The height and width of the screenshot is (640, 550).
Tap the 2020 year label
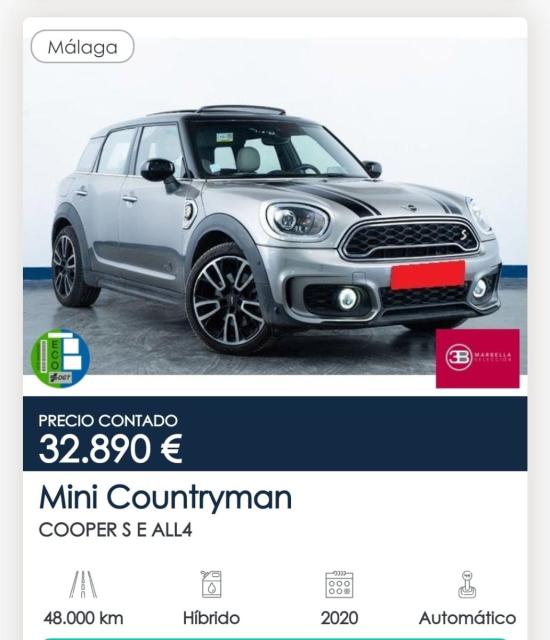tap(339, 618)
